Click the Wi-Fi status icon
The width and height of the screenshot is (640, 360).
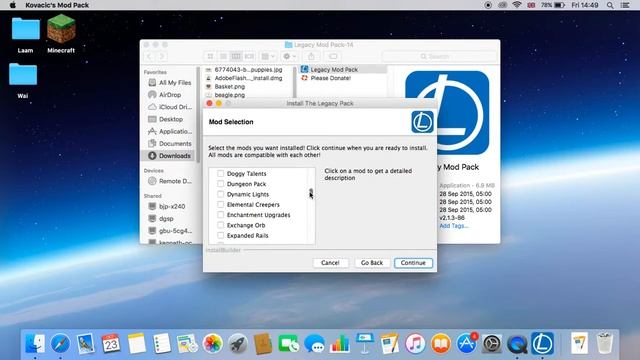pos(517,5)
